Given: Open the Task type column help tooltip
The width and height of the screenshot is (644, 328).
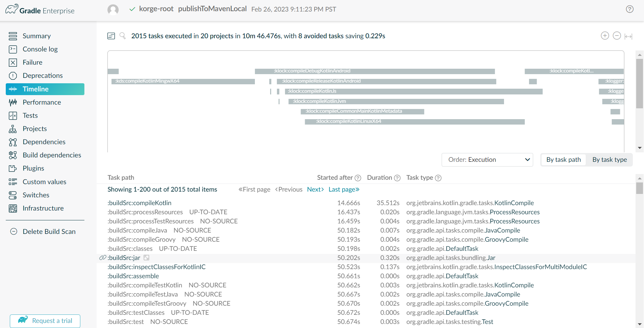Looking at the screenshot, I should (x=438, y=178).
